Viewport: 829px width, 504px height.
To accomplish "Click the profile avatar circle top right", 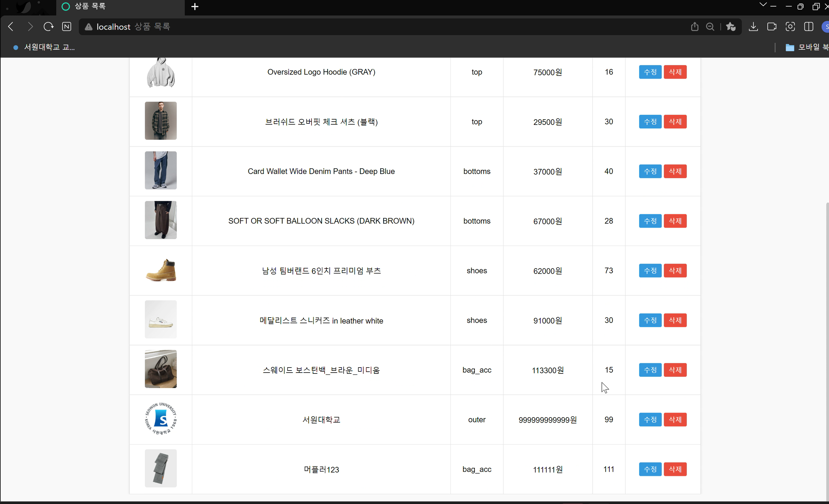I will click(826, 27).
